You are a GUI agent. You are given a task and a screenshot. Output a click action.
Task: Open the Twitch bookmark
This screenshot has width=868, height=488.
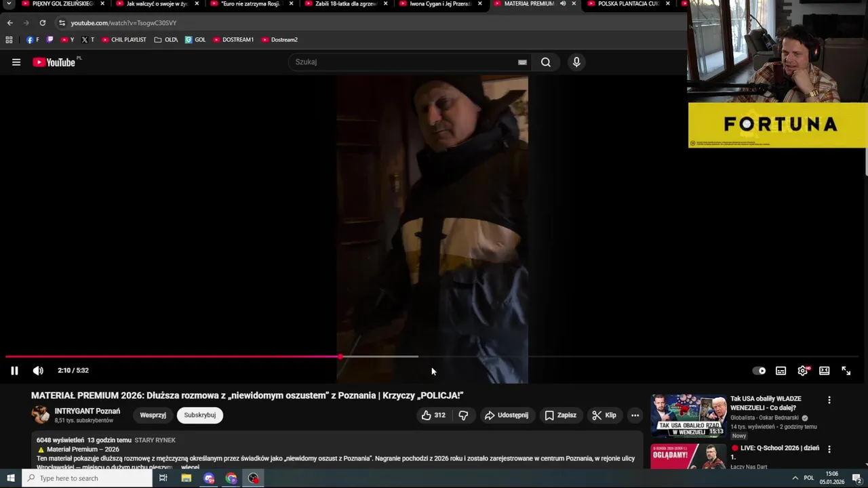[50, 40]
